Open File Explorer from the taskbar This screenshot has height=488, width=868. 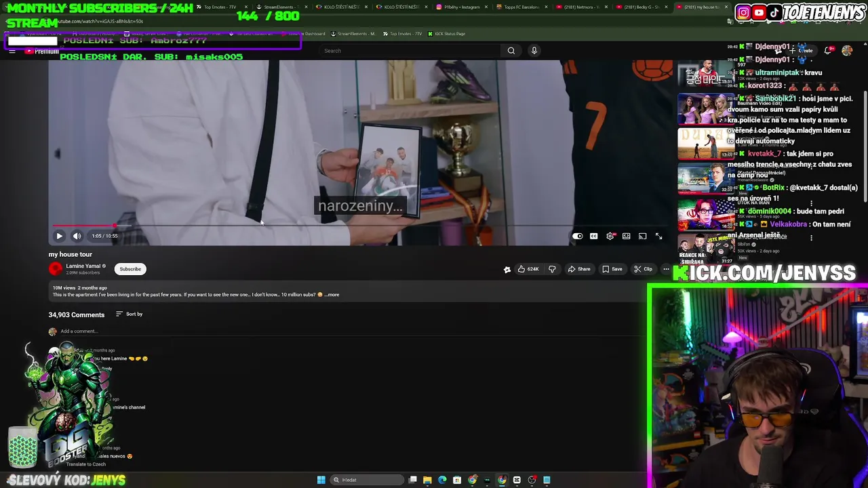427,480
